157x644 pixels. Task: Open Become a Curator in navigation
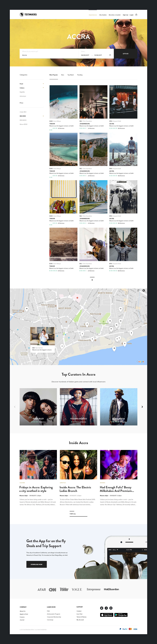point(115,15)
